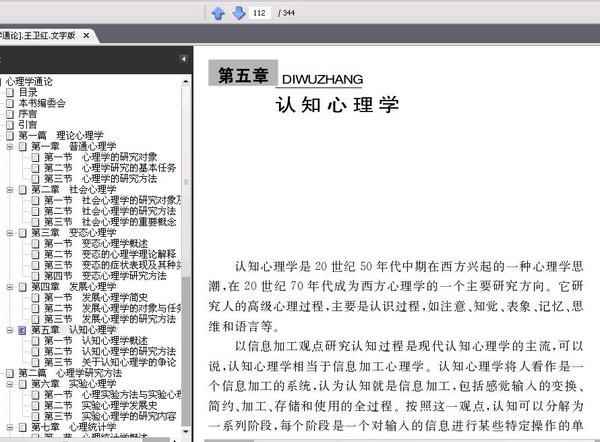The width and height of the screenshot is (600, 442).
Task: Open 第三节 实验心理学的研究内容
Action: click(110, 416)
